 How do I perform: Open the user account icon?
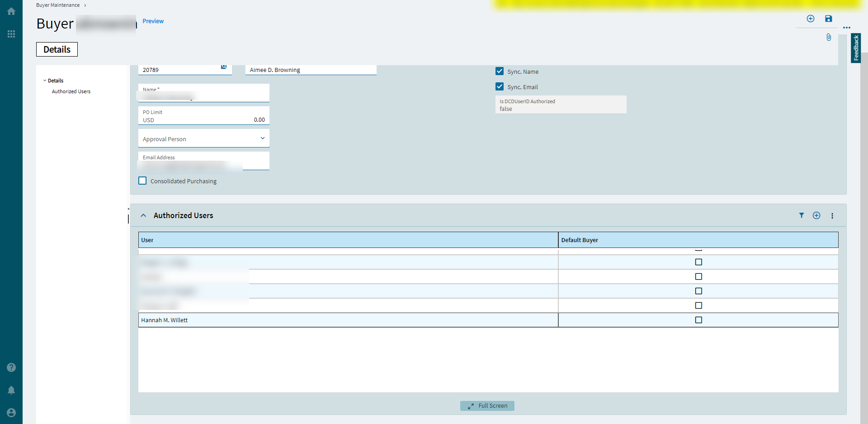[x=11, y=413]
